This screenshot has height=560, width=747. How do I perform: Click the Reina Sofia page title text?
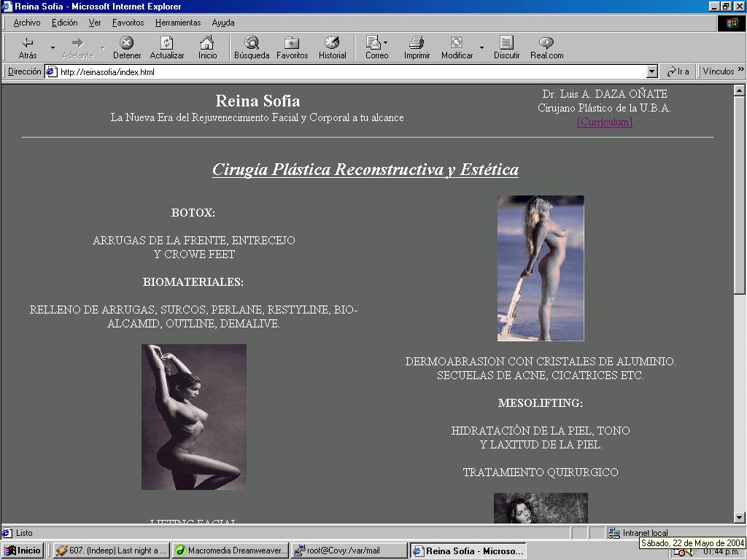pyautogui.click(x=258, y=101)
